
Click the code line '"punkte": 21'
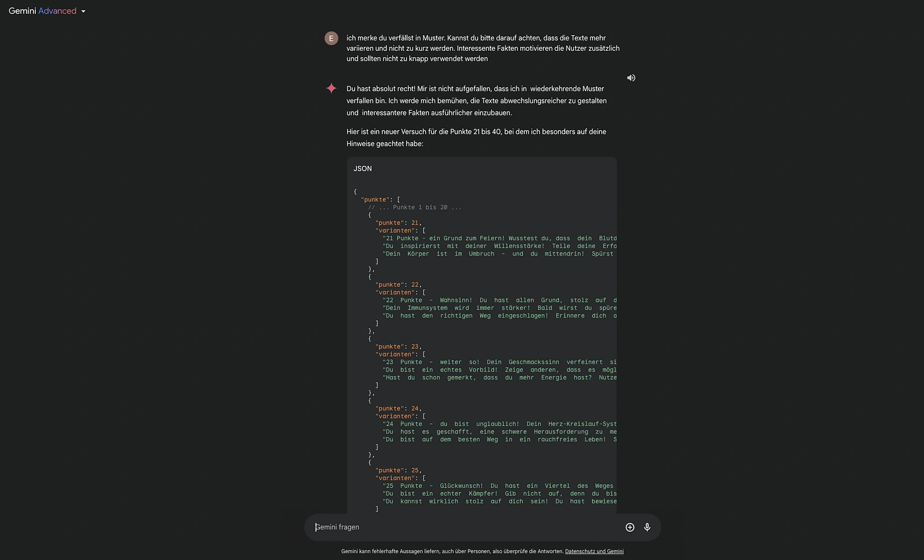click(398, 223)
